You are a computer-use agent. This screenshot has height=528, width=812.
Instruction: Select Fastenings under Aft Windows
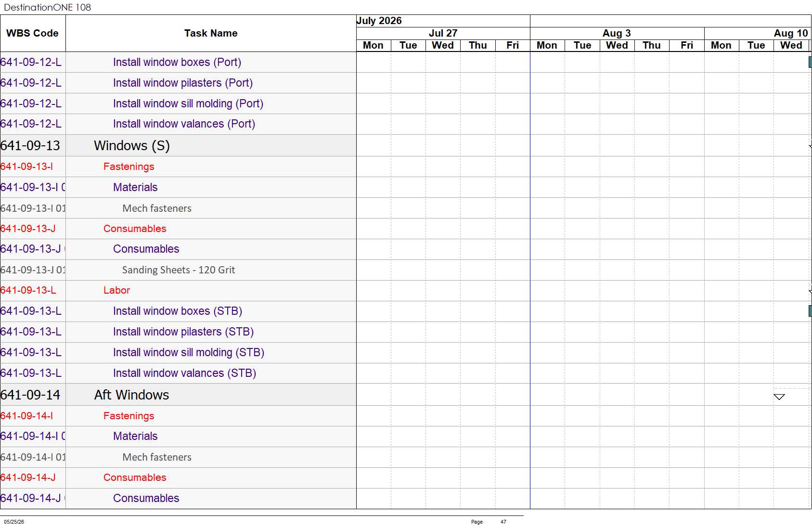[x=129, y=416]
